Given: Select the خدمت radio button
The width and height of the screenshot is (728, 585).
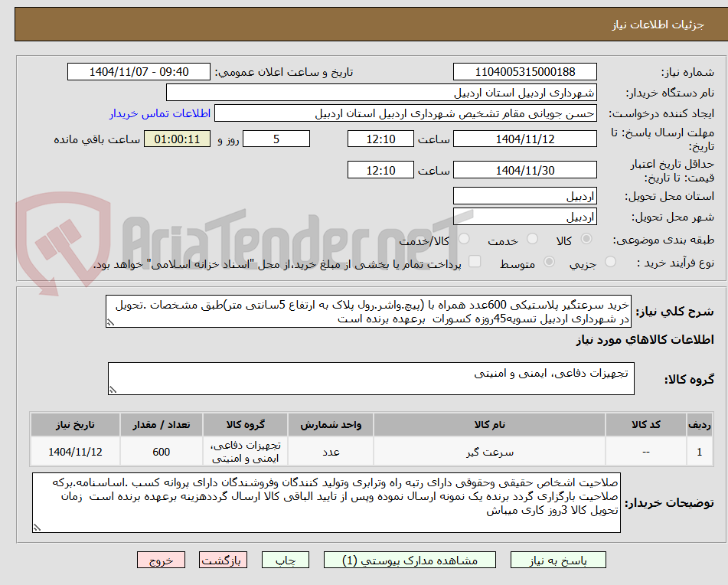Looking at the screenshot, I should click(532, 239).
